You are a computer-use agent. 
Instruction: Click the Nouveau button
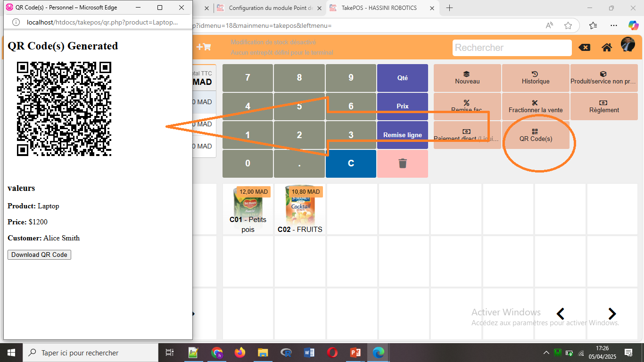tap(467, 78)
